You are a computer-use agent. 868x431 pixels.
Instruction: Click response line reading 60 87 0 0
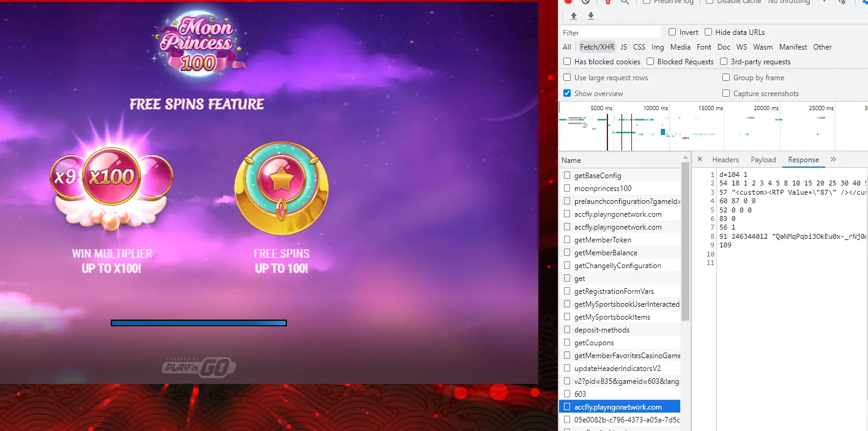coord(736,201)
